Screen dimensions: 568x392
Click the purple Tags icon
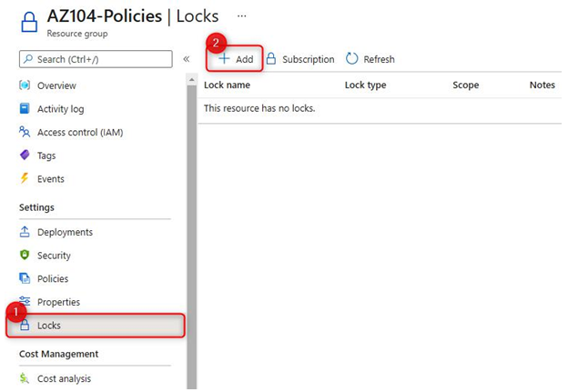click(25, 156)
